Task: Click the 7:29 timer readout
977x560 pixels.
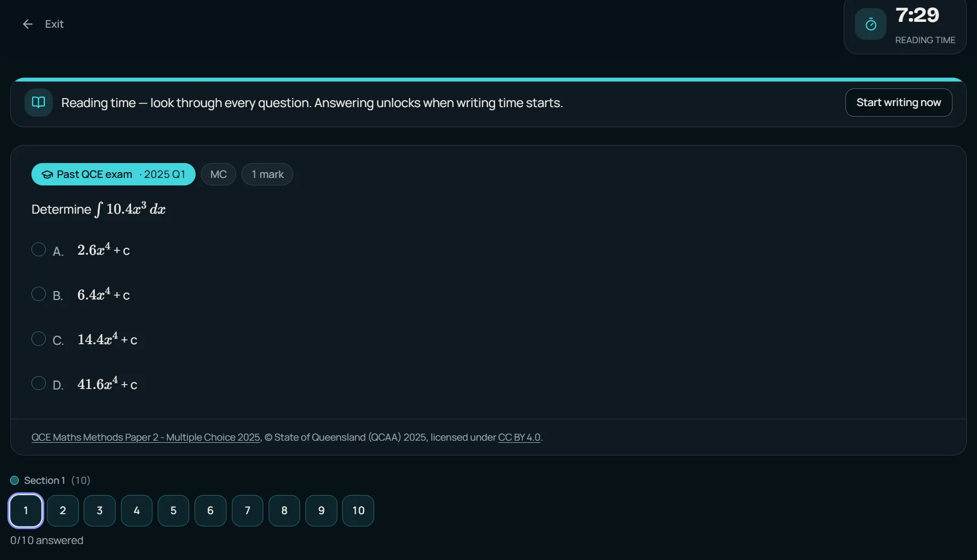Action: point(917,15)
